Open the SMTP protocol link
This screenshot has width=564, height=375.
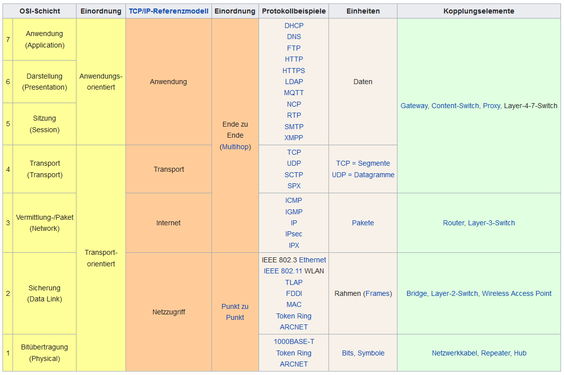tap(294, 127)
